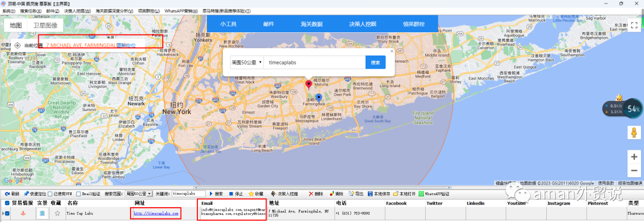Select the 海关数据 tab in the blue bar
Screen dimensions: 644x222
[x=311, y=24]
